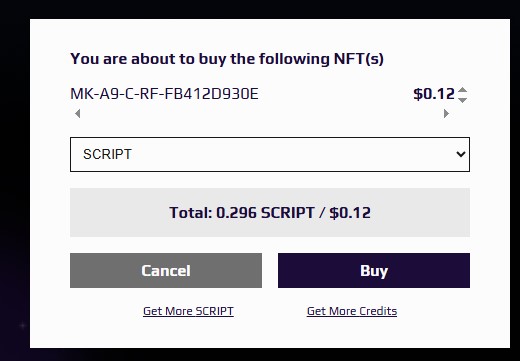Click the empty white area below the links
Viewport: 520px width, 361px height.
point(270,333)
